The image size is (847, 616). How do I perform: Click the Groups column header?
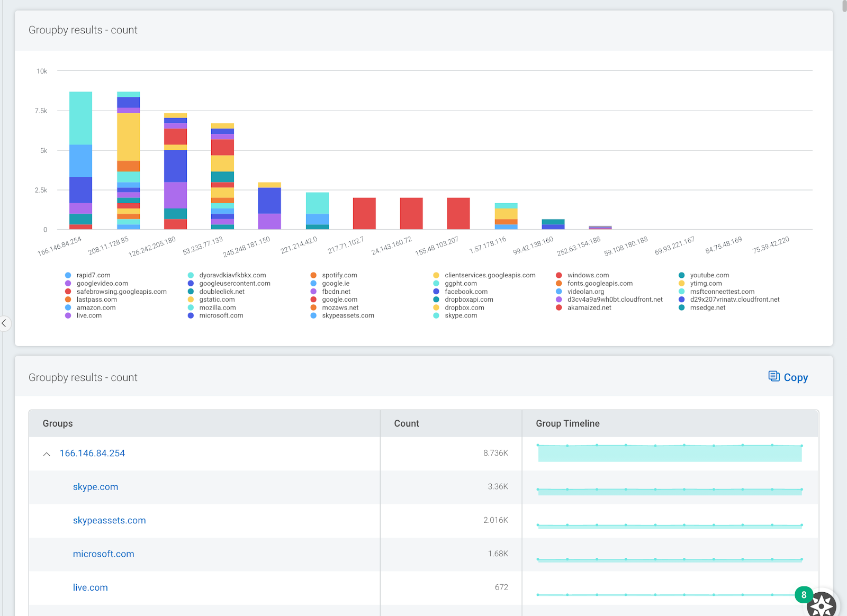pos(58,423)
